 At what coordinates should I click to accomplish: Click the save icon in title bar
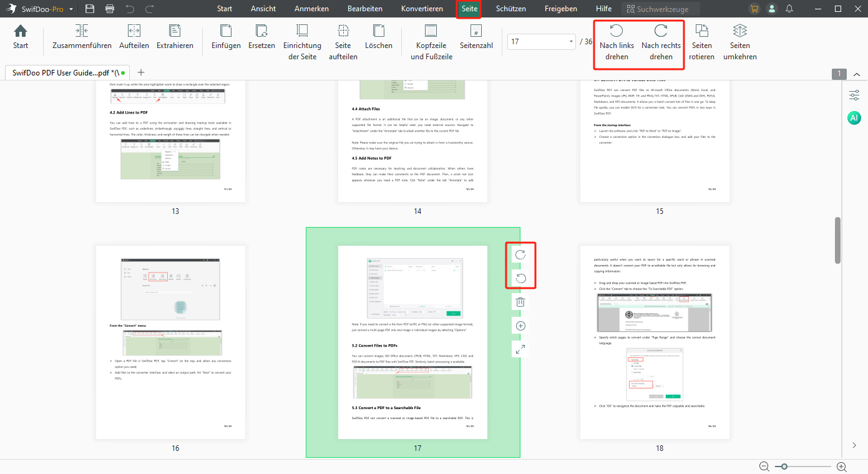click(90, 9)
